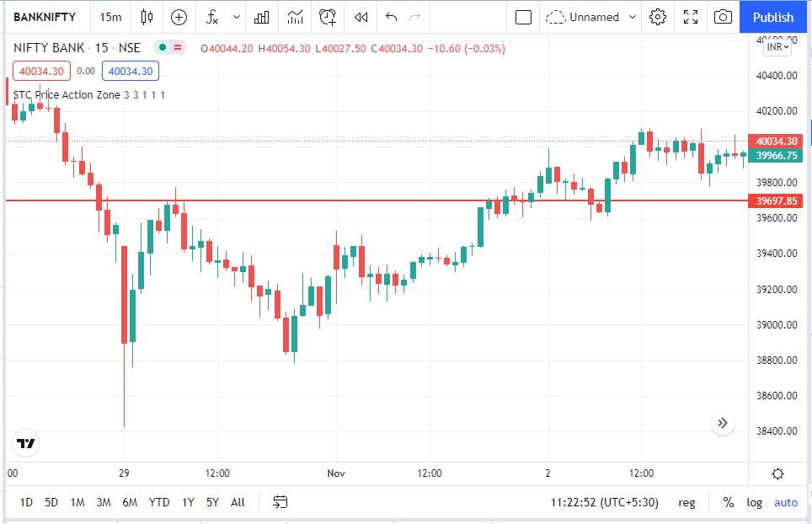Image resolution: width=812 pixels, height=524 pixels.
Task: Open the Indicators (fx) menu
Action: [x=212, y=17]
